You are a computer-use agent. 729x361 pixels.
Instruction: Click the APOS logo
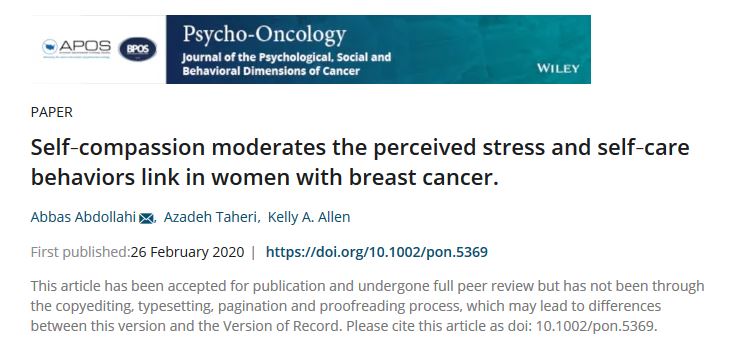pyautogui.click(x=77, y=48)
